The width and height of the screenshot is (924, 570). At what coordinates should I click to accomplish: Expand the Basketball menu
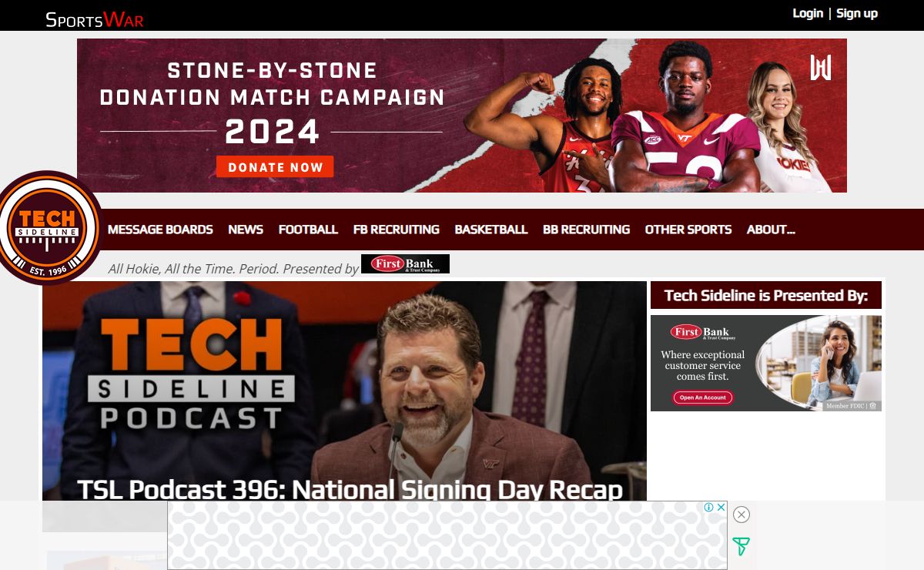click(x=491, y=230)
